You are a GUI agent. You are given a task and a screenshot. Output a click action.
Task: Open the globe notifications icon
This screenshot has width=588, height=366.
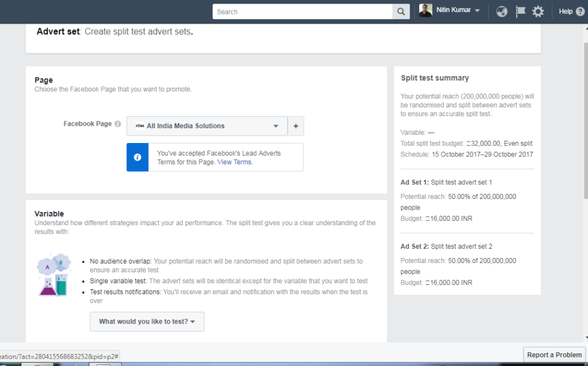point(502,11)
